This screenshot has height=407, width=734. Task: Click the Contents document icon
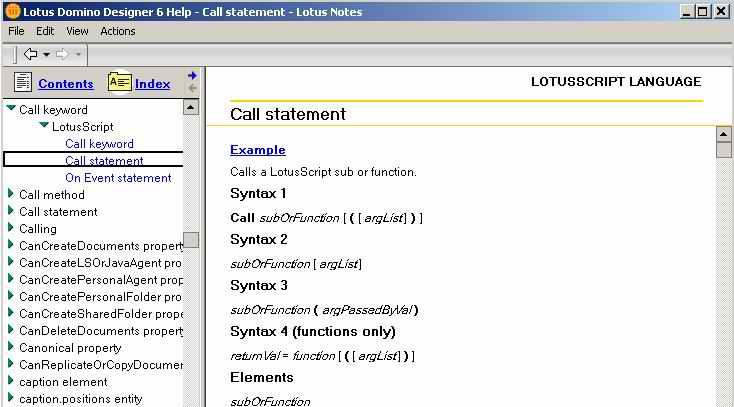tap(22, 83)
